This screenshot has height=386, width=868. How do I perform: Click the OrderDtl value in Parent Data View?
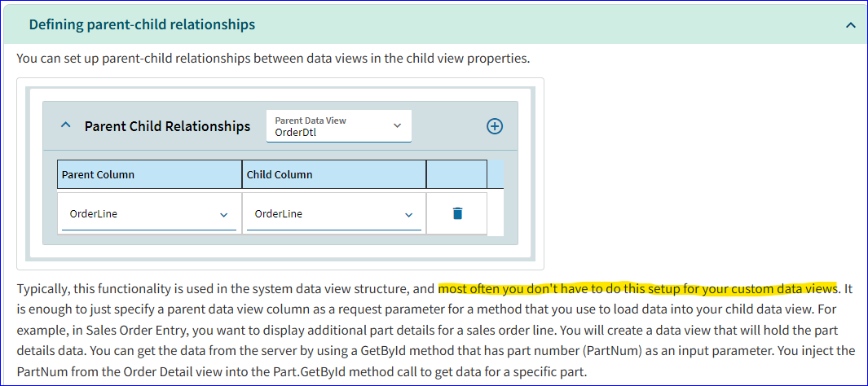point(296,132)
